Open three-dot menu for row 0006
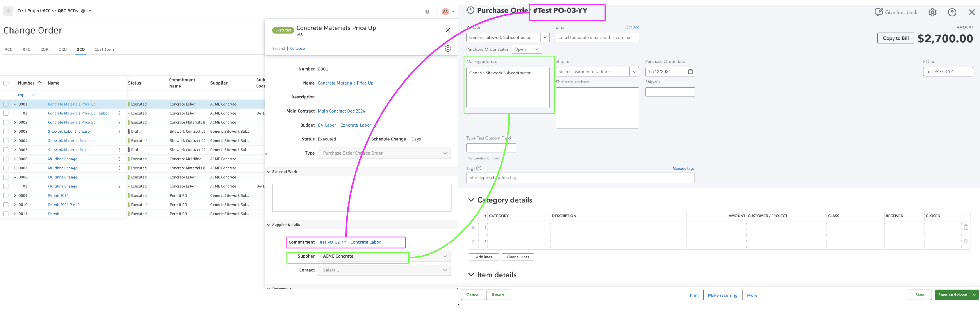This screenshot has width=980, height=312. [120, 159]
